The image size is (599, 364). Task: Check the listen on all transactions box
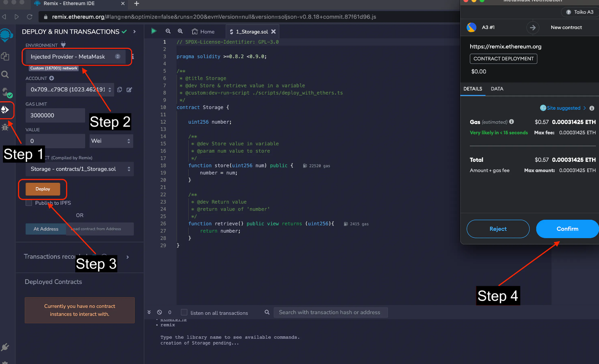tap(184, 312)
